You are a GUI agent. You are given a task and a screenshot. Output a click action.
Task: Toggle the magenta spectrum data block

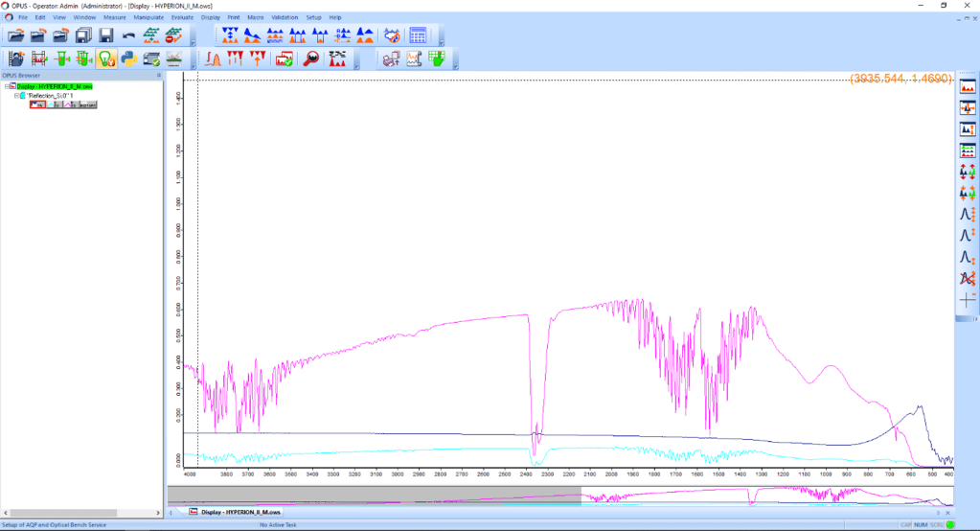pos(71,104)
